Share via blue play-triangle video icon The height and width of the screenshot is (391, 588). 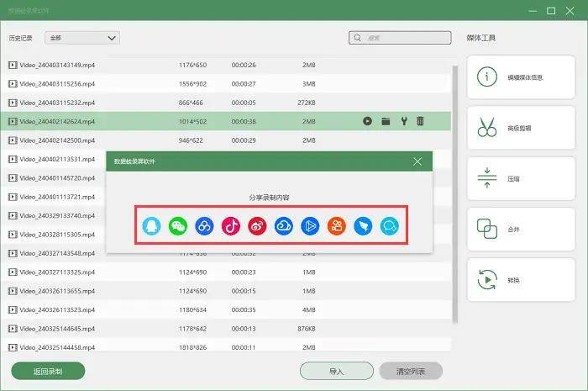[310, 226]
